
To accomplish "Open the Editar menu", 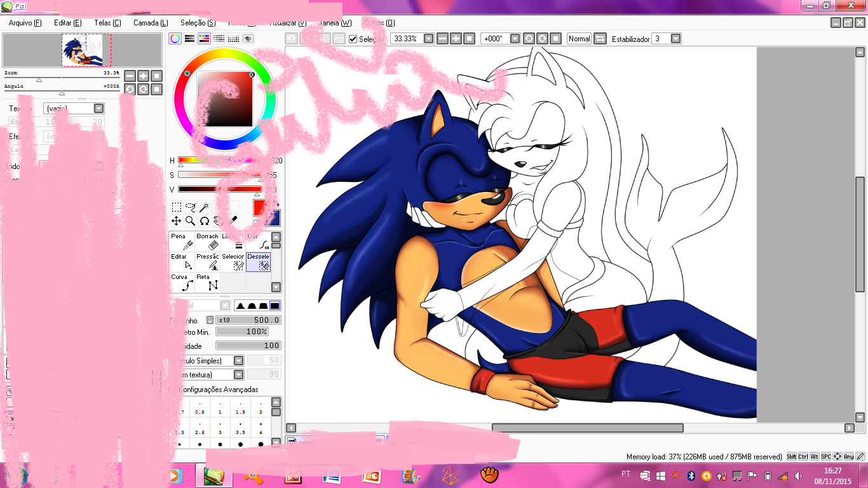I will 67,23.
